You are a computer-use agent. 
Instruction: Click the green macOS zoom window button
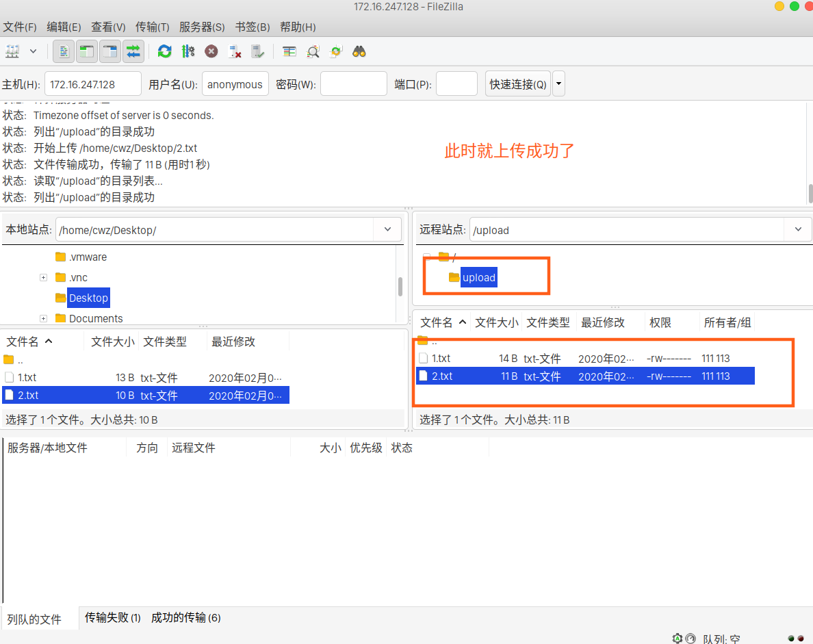pos(795,6)
